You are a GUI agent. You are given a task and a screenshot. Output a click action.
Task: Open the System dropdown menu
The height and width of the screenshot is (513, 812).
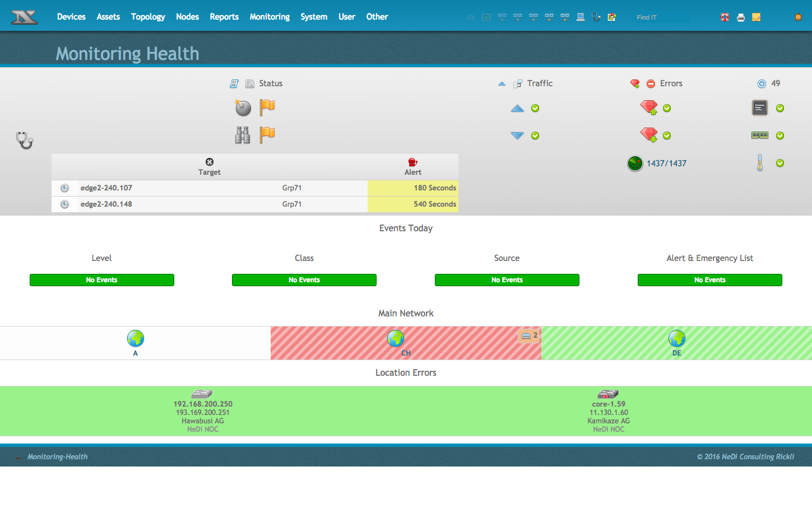[314, 17]
